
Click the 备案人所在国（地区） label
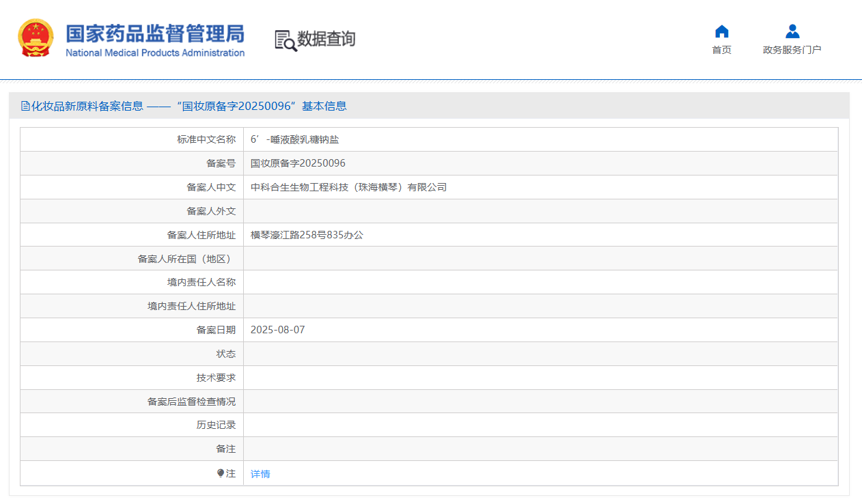pyautogui.click(x=186, y=259)
